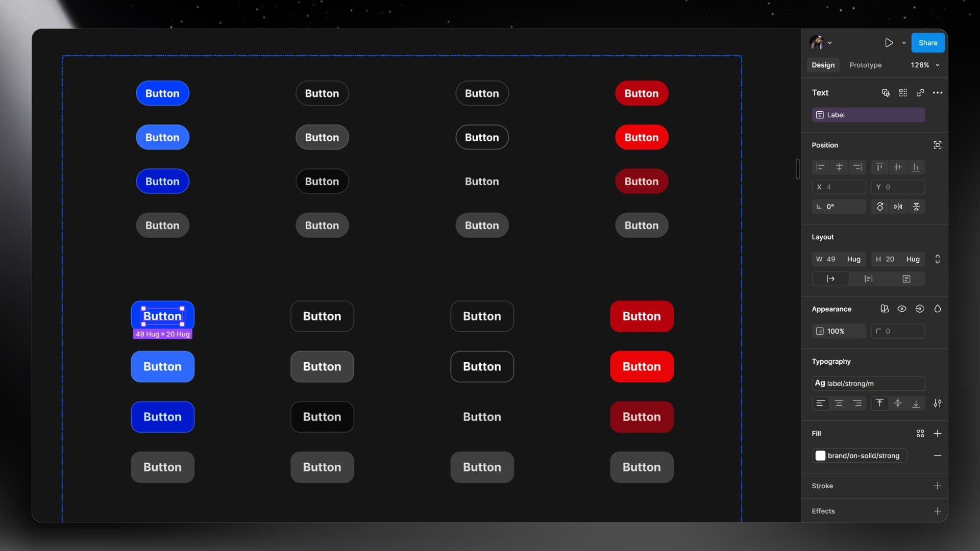The width and height of the screenshot is (980, 551).
Task: Switch to the Prototype tab
Action: pyautogui.click(x=866, y=65)
